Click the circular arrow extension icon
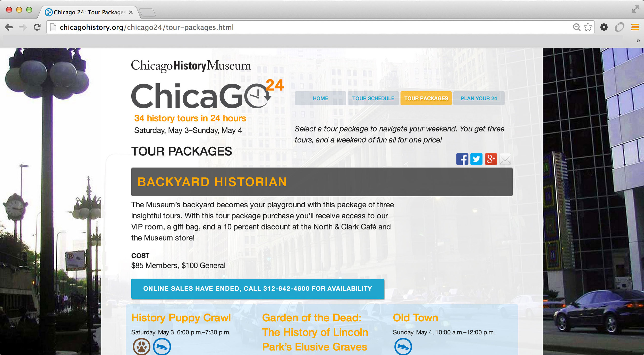The image size is (644, 355). [x=620, y=27]
